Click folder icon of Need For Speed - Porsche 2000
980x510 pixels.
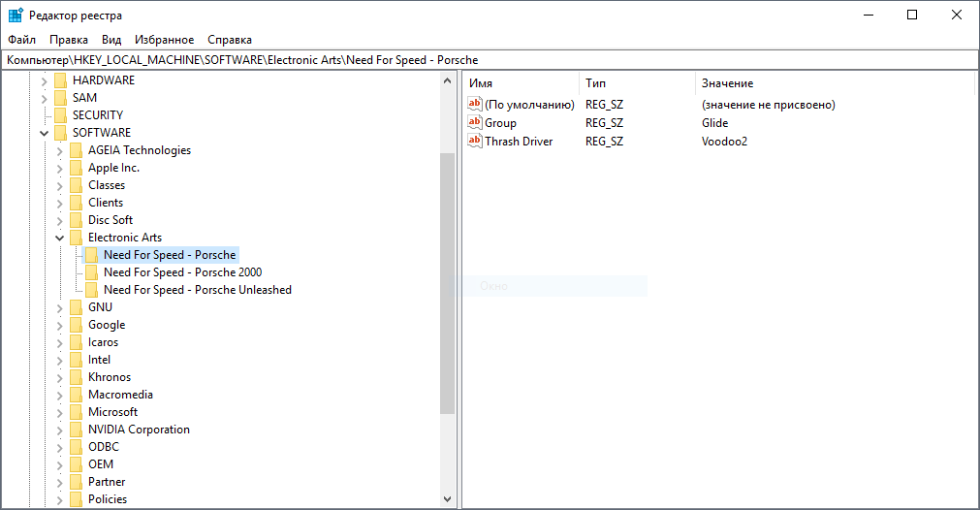[x=92, y=272]
